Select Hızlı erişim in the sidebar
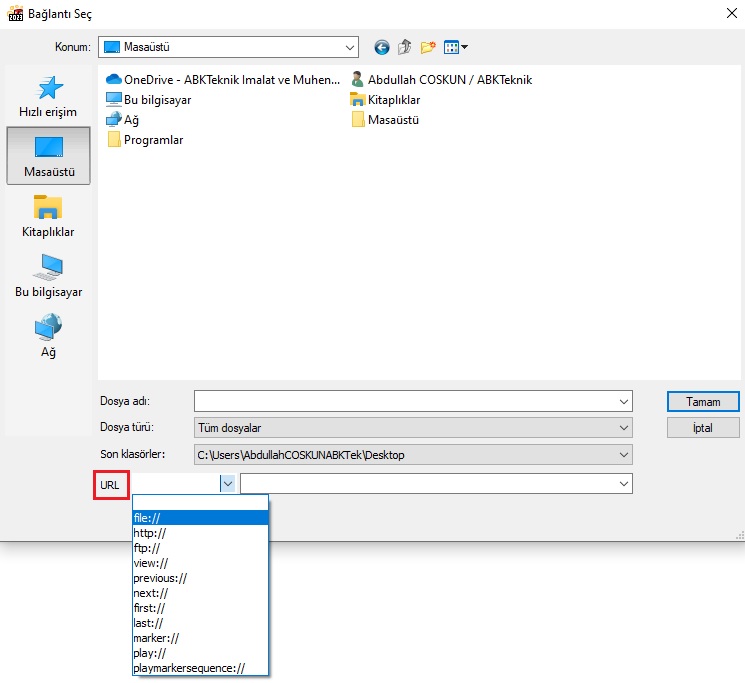 (x=48, y=95)
